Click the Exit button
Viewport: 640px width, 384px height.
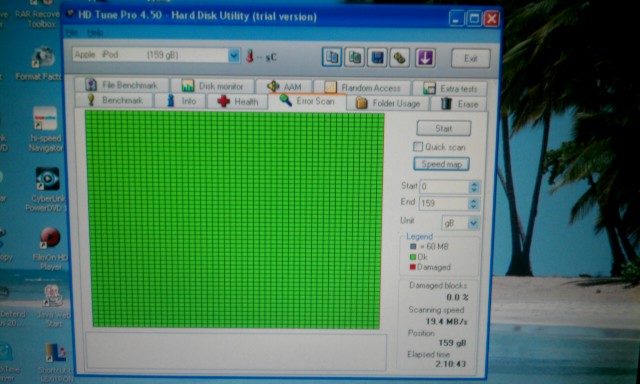(x=471, y=59)
